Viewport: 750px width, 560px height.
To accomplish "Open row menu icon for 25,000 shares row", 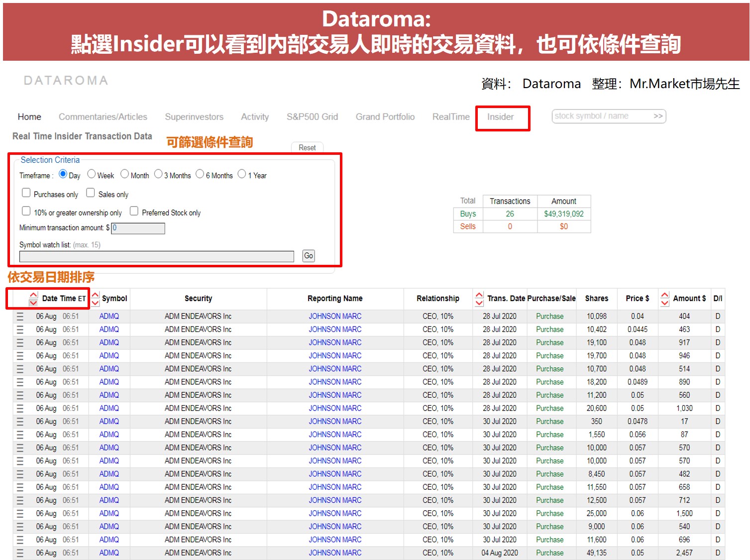I will click(20, 513).
